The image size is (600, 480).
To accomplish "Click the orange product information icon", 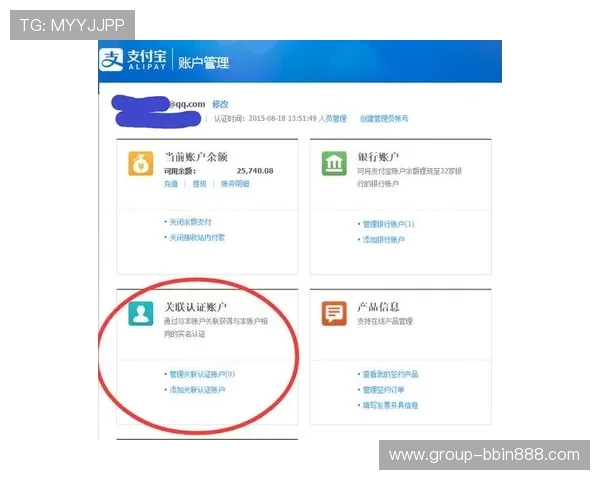I will pyautogui.click(x=334, y=312).
